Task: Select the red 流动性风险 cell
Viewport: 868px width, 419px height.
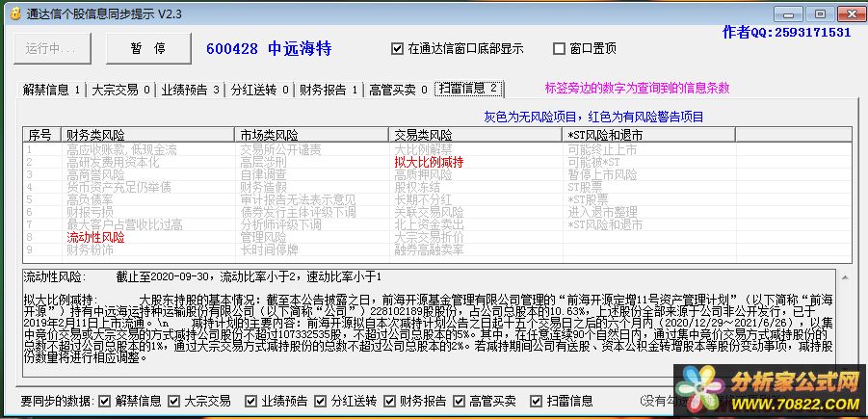Action: click(95, 238)
